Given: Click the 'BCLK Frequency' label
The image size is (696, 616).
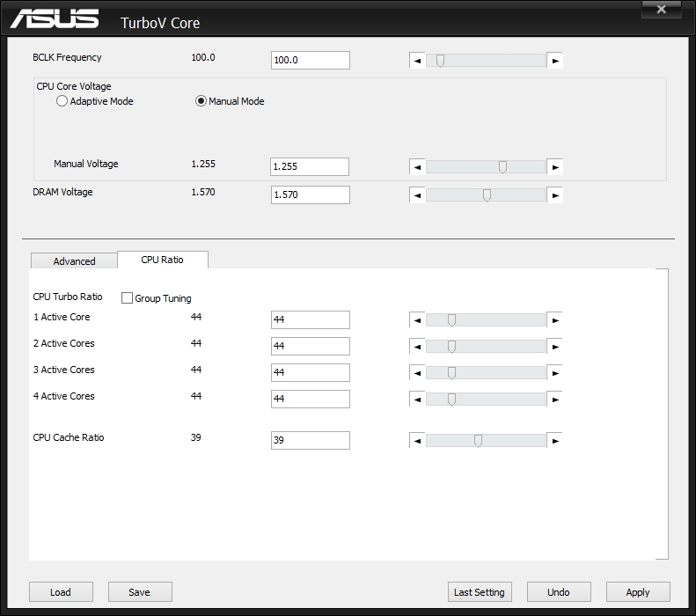Looking at the screenshot, I should click(67, 57).
